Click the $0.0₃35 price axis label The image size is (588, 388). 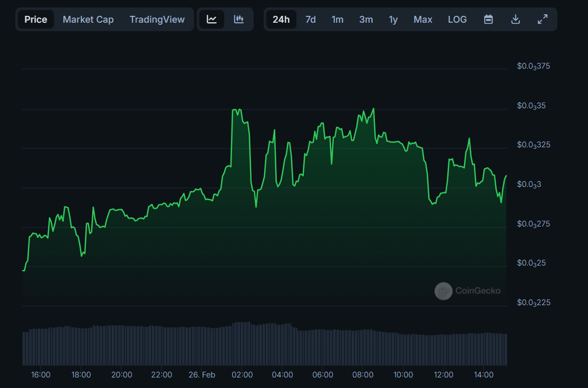(x=531, y=106)
